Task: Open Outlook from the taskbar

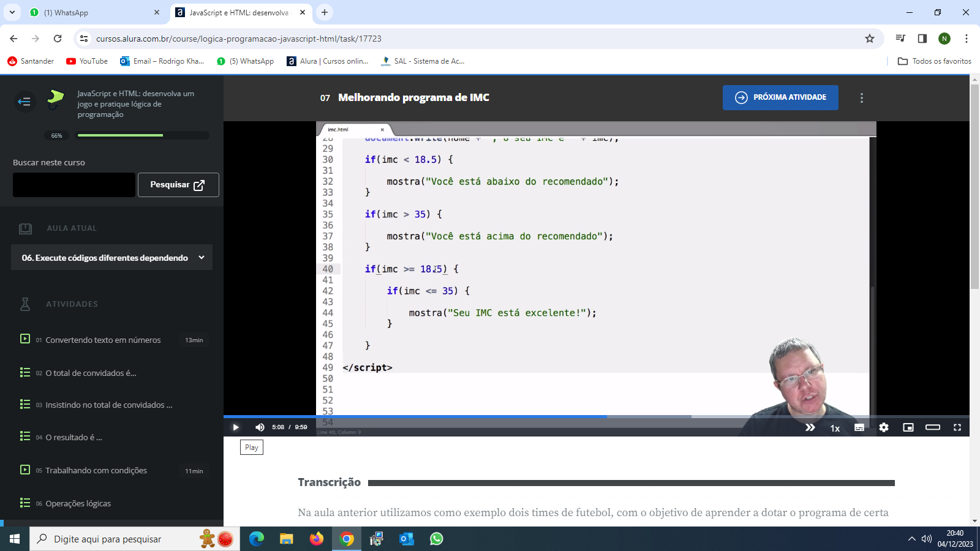Action: click(x=407, y=539)
